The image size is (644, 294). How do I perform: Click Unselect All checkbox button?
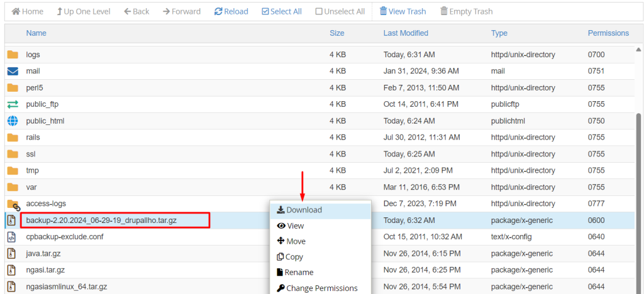pyautogui.click(x=340, y=11)
